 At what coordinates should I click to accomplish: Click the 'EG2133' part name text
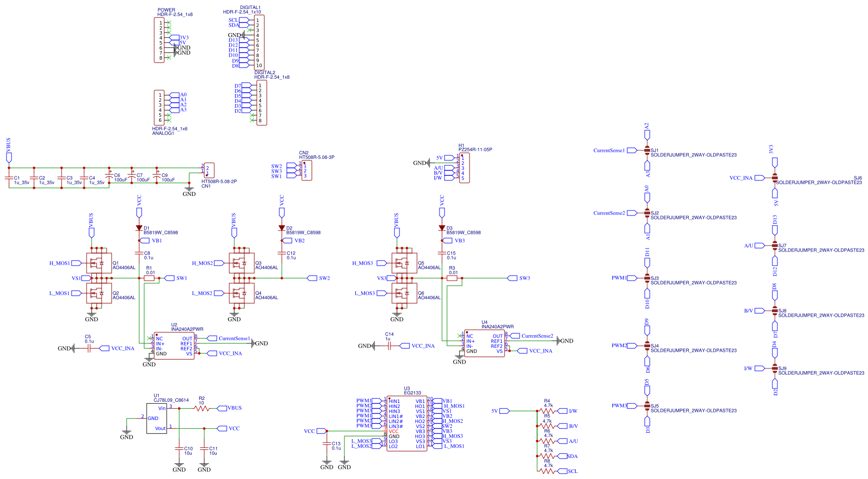point(412,393)
